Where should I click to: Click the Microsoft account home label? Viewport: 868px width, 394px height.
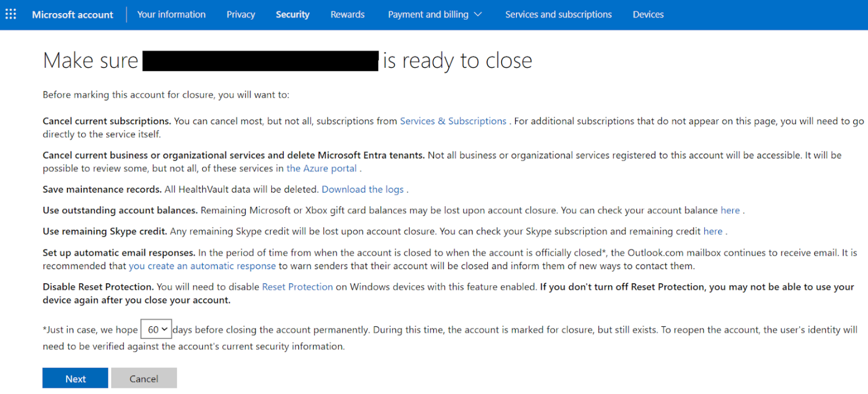pos(72,15)
